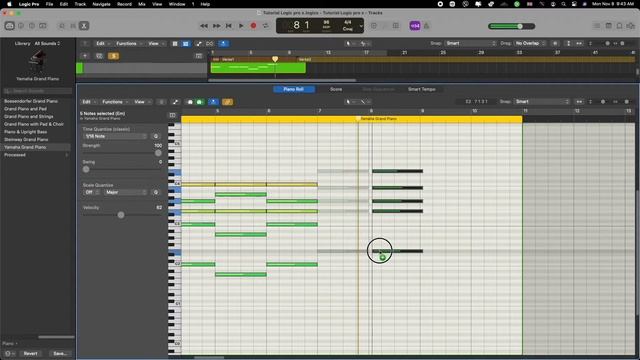Viewport: 640px width, 360px height.
Task: Adjust the master volume slider
Action: click(512, 26)
